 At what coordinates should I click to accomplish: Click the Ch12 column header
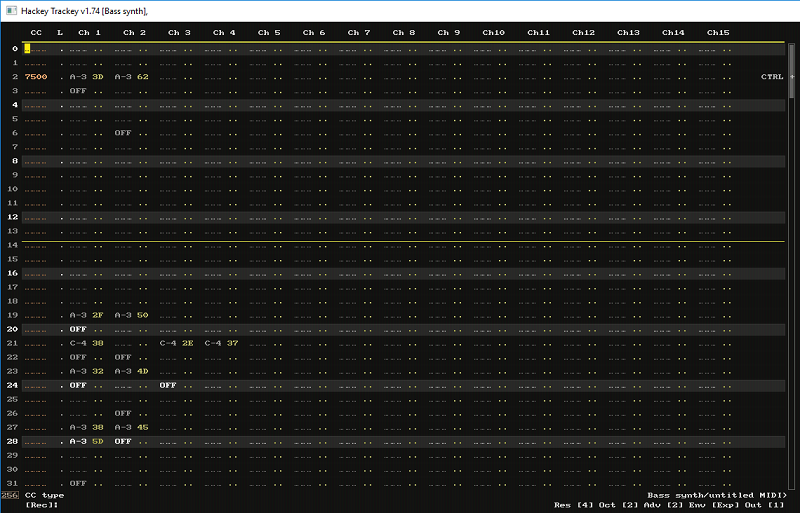click(583, 32)
